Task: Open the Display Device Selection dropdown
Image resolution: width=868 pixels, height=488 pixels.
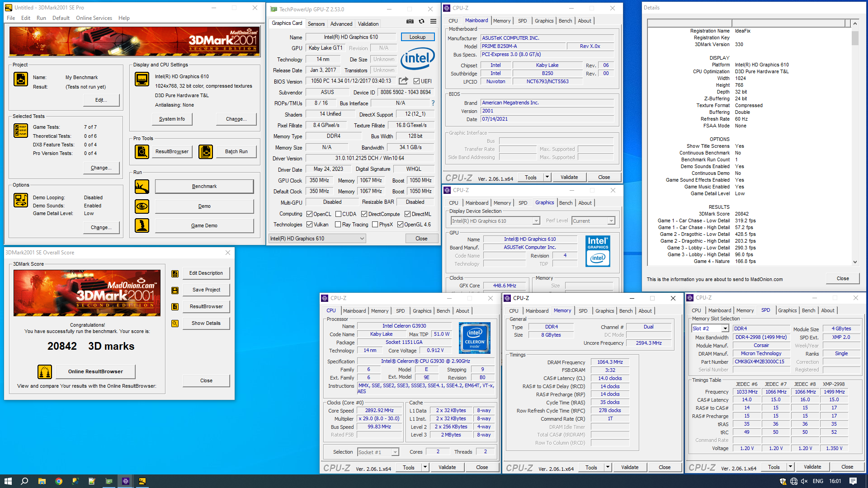Action: (495, 221)
